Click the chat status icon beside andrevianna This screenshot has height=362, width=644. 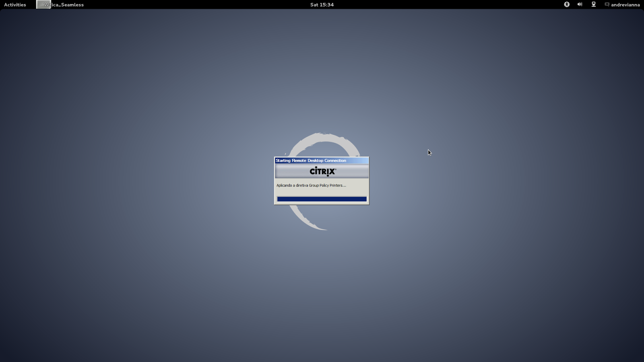tap(607, 4)
